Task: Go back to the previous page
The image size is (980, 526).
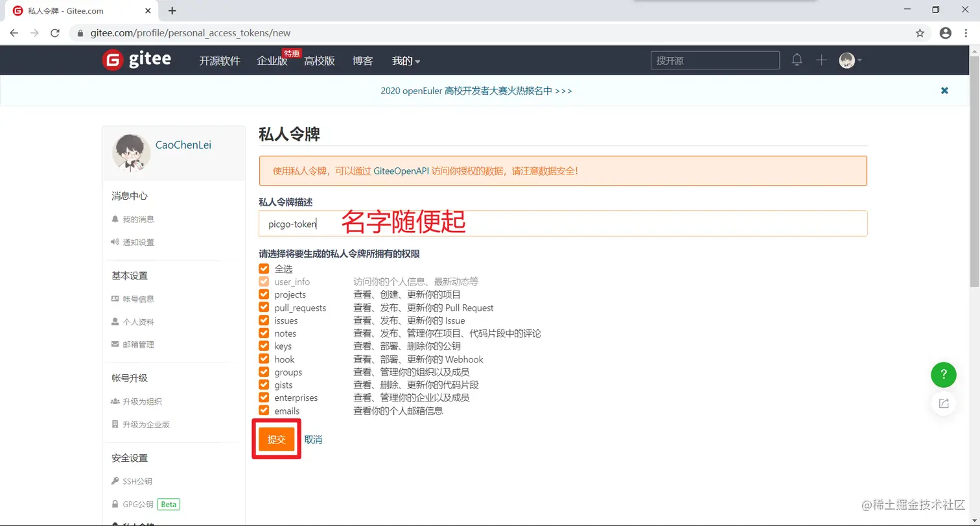Action: tap(14, 33)
